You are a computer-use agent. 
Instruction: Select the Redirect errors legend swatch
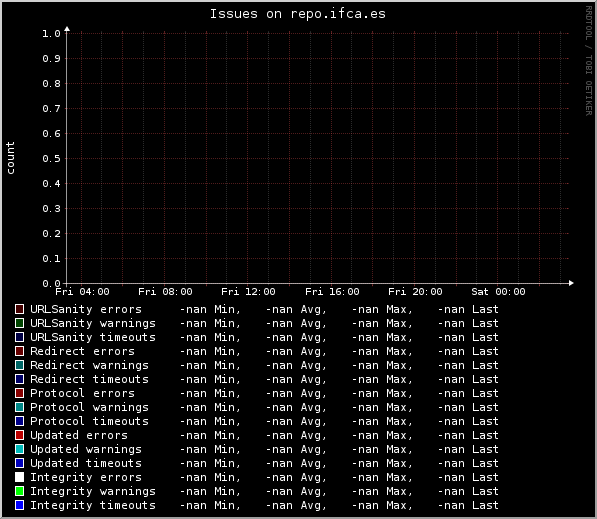pyautogui.click(x=19, y=351)
